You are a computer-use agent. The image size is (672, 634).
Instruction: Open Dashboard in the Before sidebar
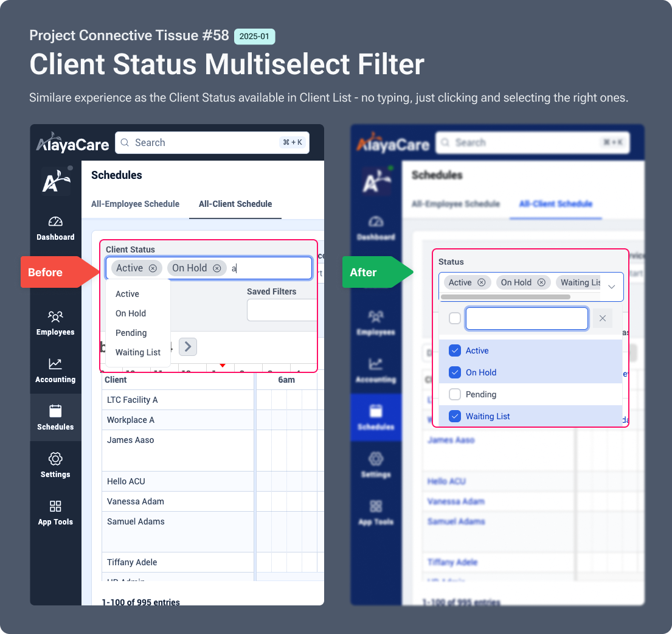pos(55,229)
